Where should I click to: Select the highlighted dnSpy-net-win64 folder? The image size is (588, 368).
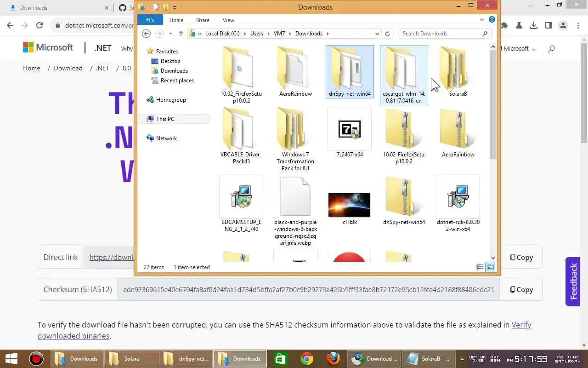point(350,72)
